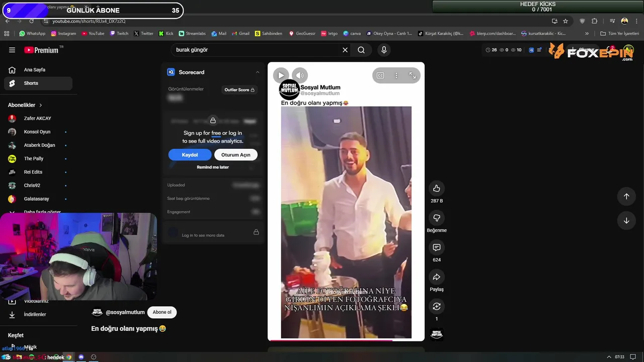Click Oturum Açın button
Viewport: 644px width, 362px height.
(235, 155)
